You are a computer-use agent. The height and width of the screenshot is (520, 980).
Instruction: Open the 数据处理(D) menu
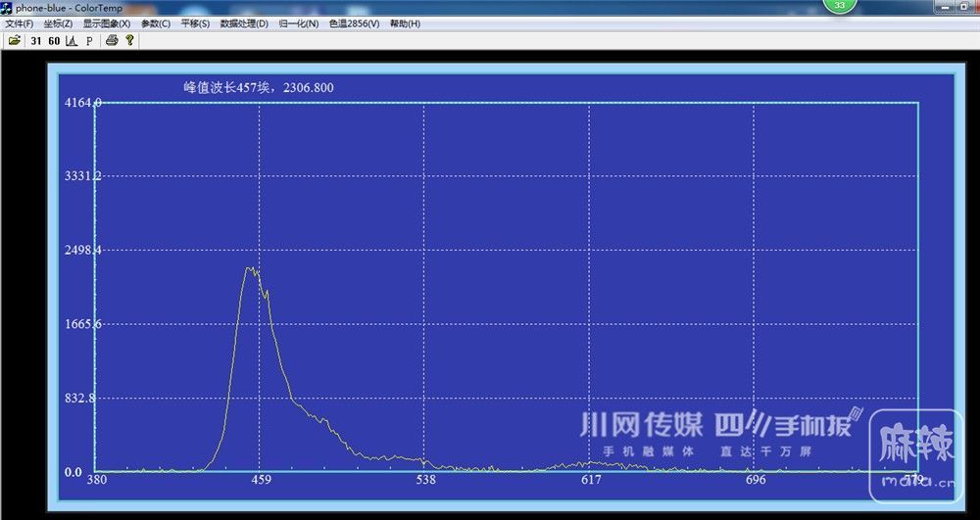[x=244, y=24]
